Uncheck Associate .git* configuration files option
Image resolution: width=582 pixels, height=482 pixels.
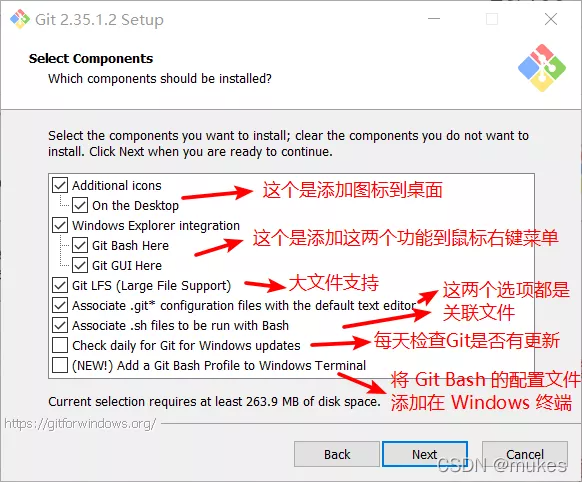click(x=60, y=305)
